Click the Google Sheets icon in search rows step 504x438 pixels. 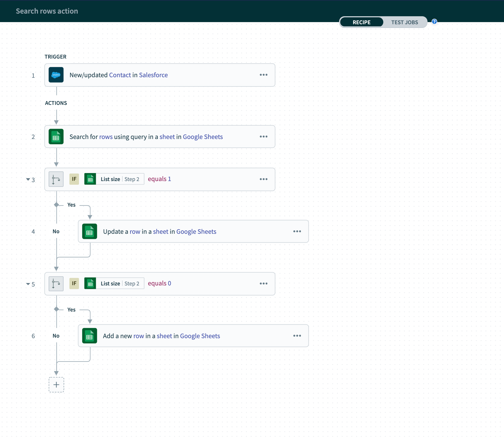coord(56,137)
